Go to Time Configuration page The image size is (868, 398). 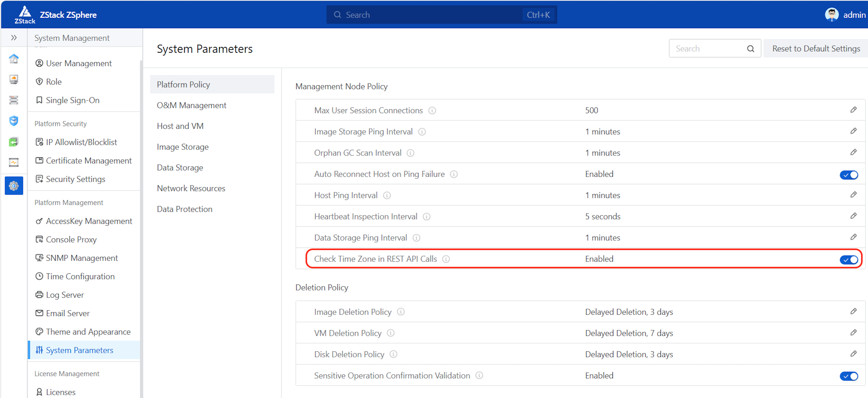tap(80, 277)
